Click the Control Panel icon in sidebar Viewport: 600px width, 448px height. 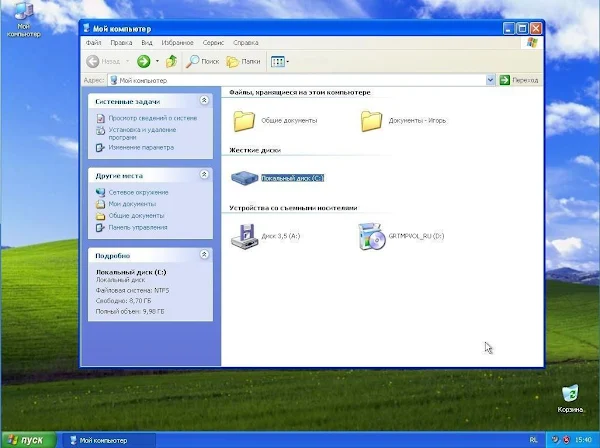click(x=100, y=228)
